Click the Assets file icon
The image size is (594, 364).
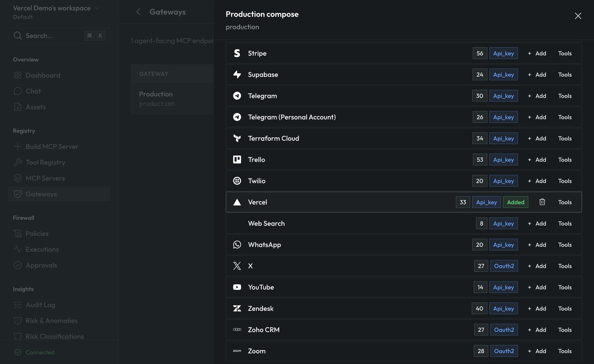point(17,107)
